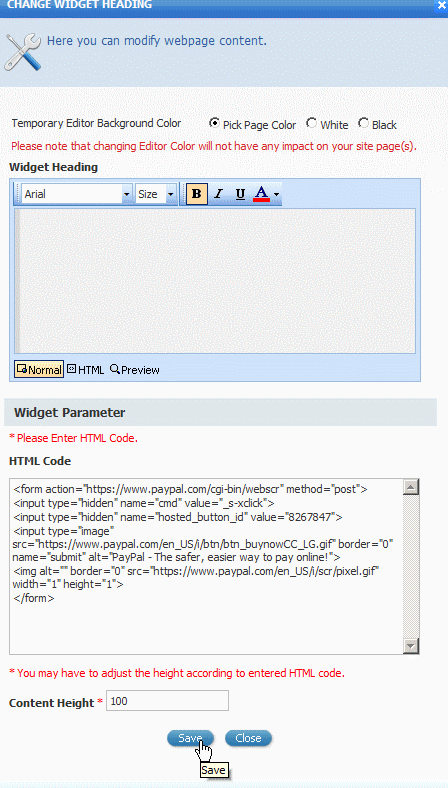Switch to Normal editor tab
This screenshot has width=448, height=788.
tap(39, 370)
